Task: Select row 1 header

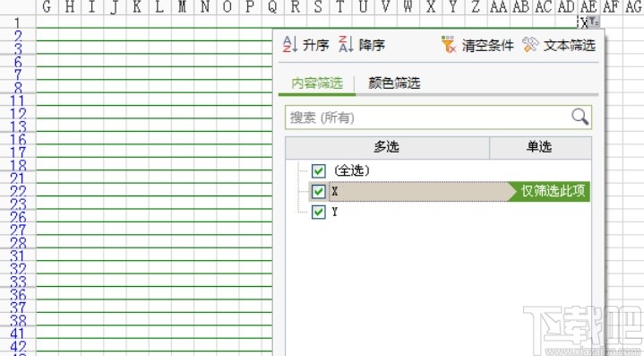Action: coord(18,22)
